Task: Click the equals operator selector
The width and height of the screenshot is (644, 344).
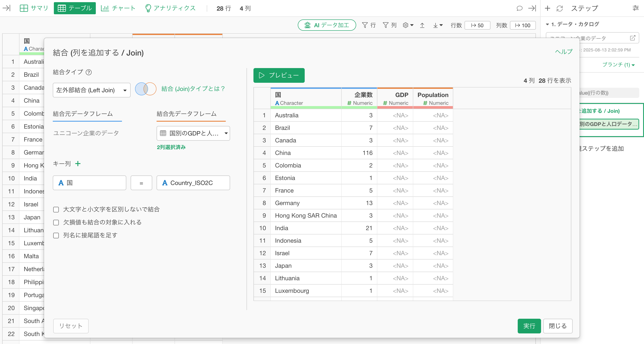Action: click(141, 183)
